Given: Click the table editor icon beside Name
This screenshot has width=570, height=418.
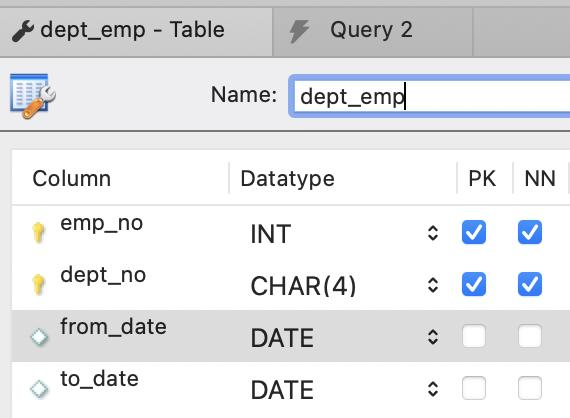Looking at the screenshot, I should click(x=32, y=96).
